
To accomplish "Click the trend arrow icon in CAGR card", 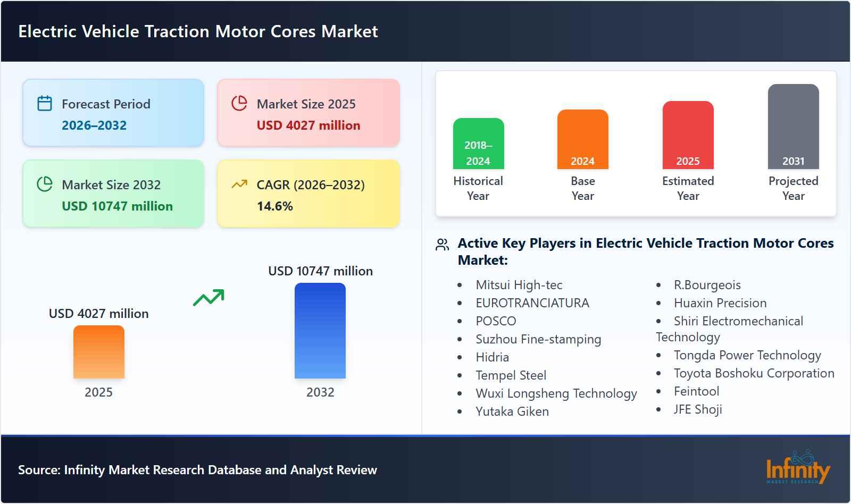I will [x=239, y=185].
